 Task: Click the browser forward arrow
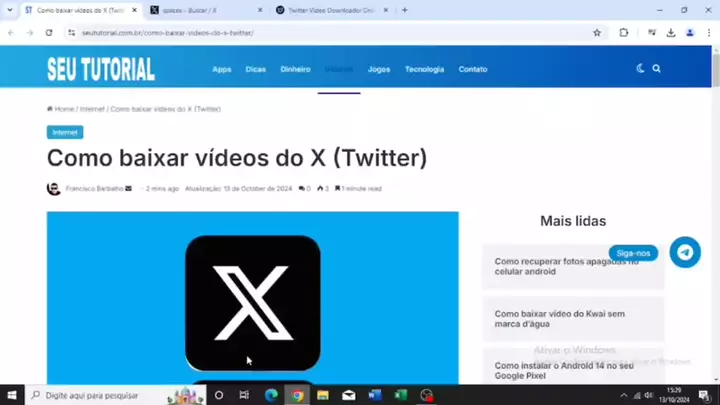30,33
